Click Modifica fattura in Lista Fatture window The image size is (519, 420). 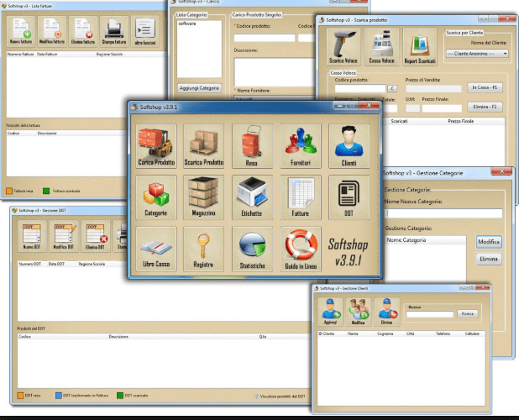click(x=52, y=31)
